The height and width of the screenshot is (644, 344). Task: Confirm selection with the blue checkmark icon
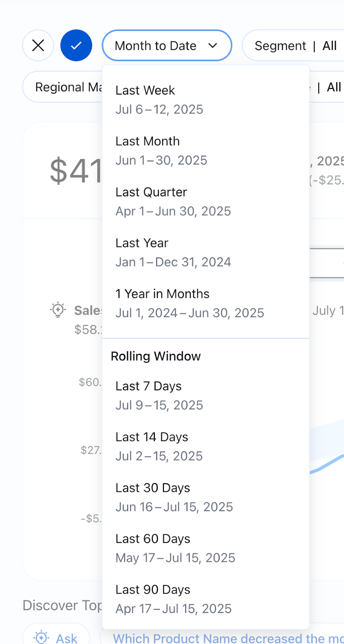coord(76,45)
